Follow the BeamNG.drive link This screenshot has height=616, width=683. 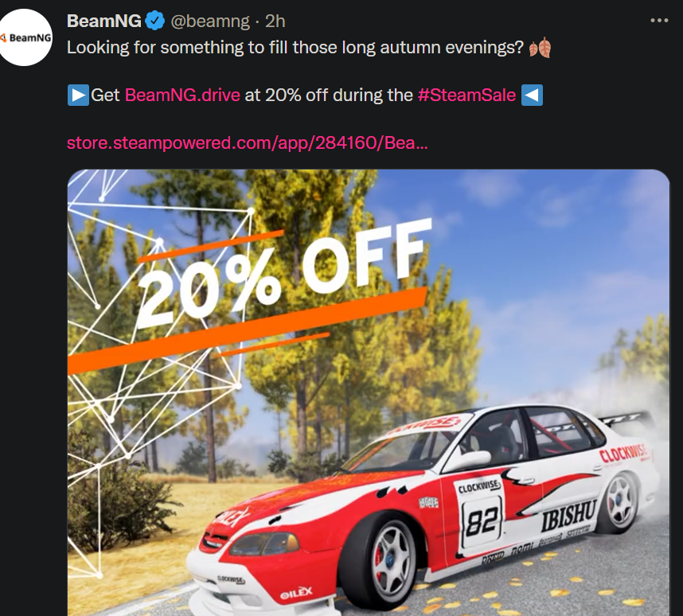182,95
